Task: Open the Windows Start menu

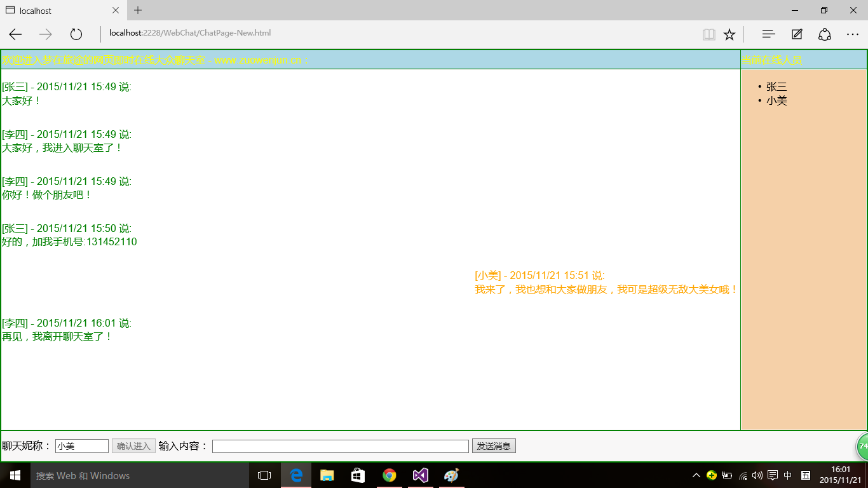Action: pyautogui.click(x=15, y=475)
